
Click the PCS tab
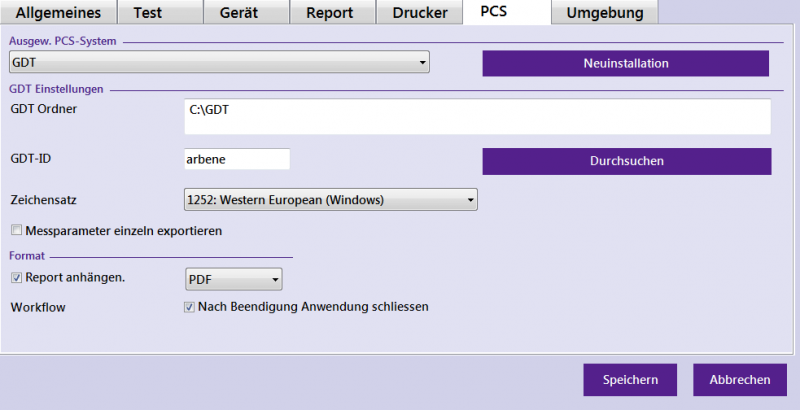[x=506, y=12]
